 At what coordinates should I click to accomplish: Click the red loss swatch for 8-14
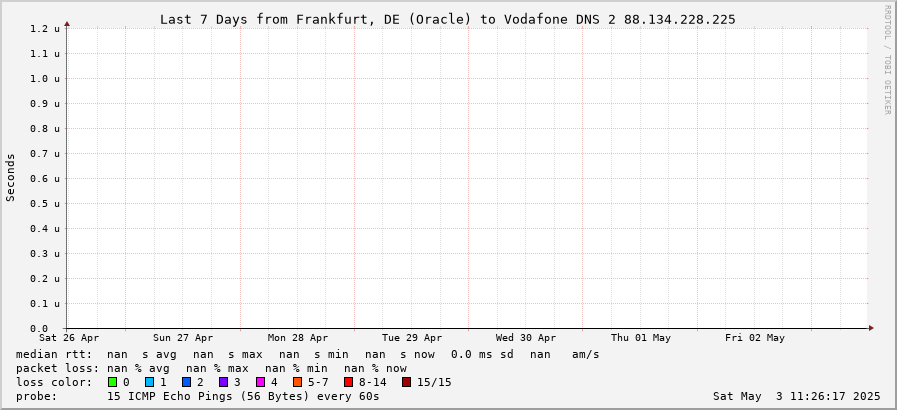coord(348,382)
